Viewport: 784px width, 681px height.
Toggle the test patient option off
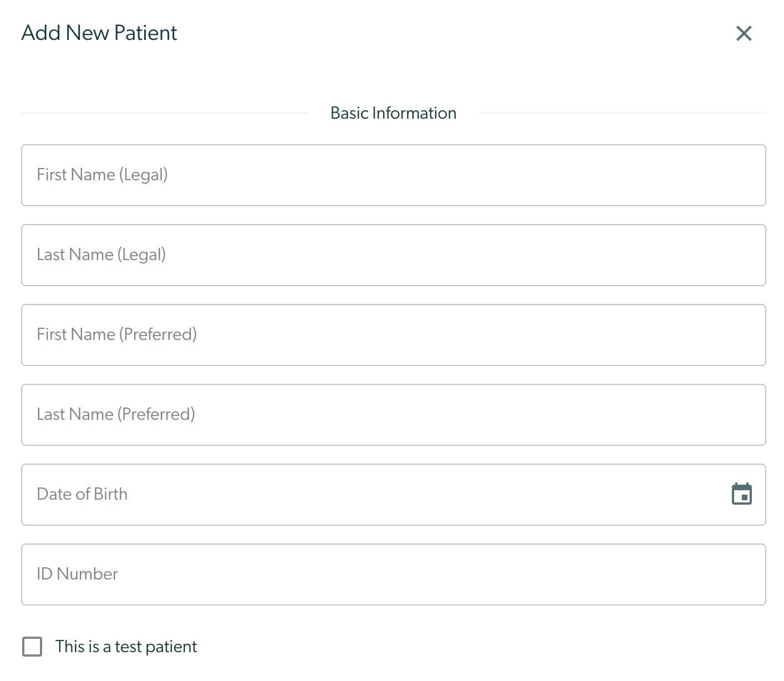click(x=32, y=646)
